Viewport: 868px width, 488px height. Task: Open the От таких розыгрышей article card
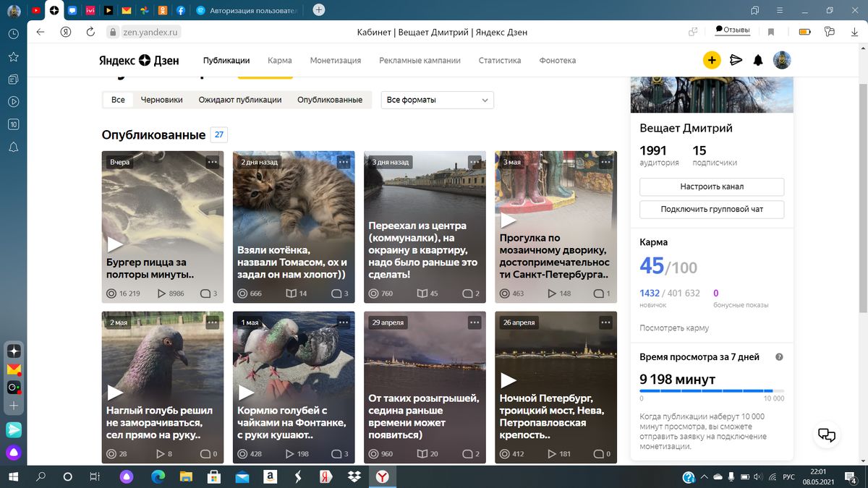click(x=425, y=387)
